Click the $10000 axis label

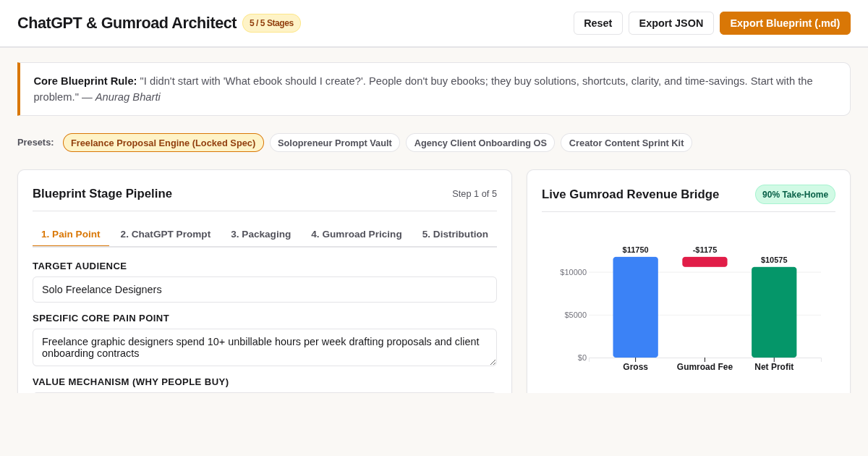point(573,272)
